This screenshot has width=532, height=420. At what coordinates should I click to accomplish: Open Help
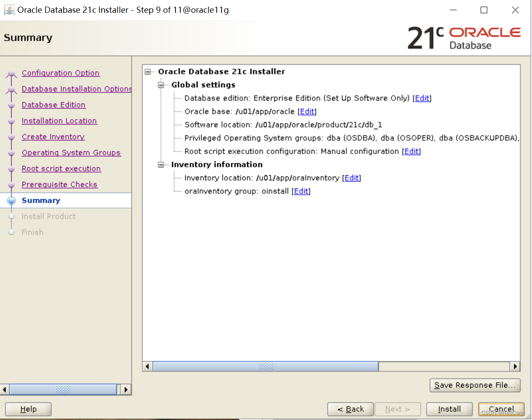tap(28, 409)
